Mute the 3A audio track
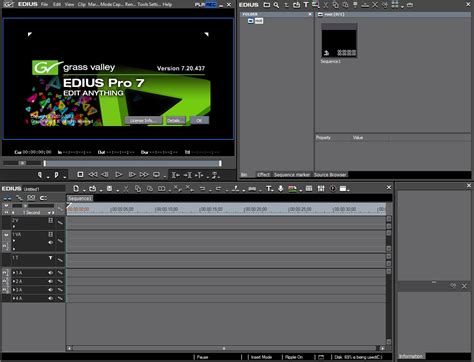The width and height of the screenshot is (474, 362). (x=50, y=290)
